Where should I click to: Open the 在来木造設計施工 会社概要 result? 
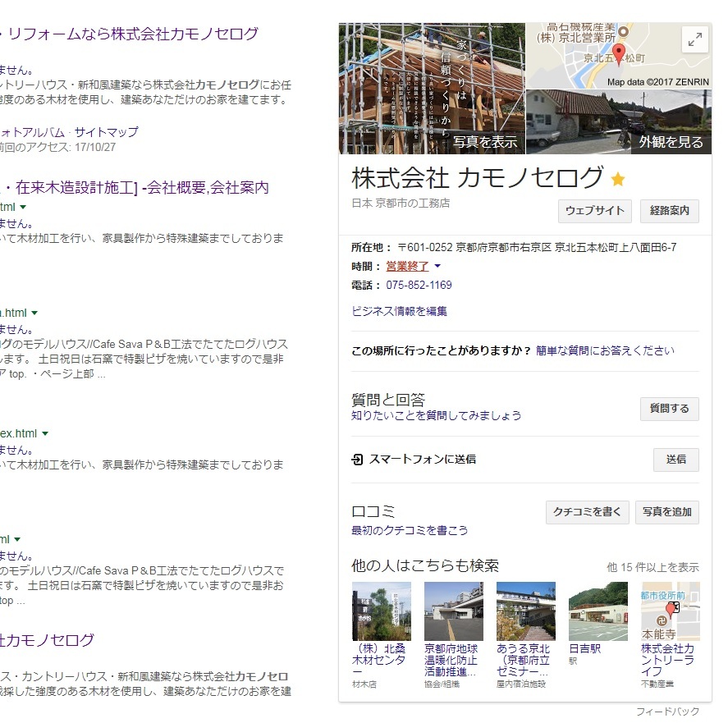point(135,188)
